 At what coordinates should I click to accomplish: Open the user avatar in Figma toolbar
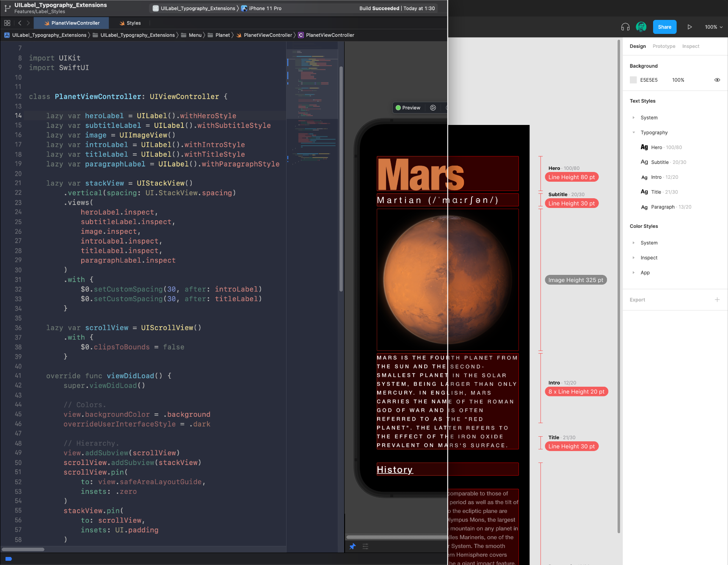coord(641,27)
